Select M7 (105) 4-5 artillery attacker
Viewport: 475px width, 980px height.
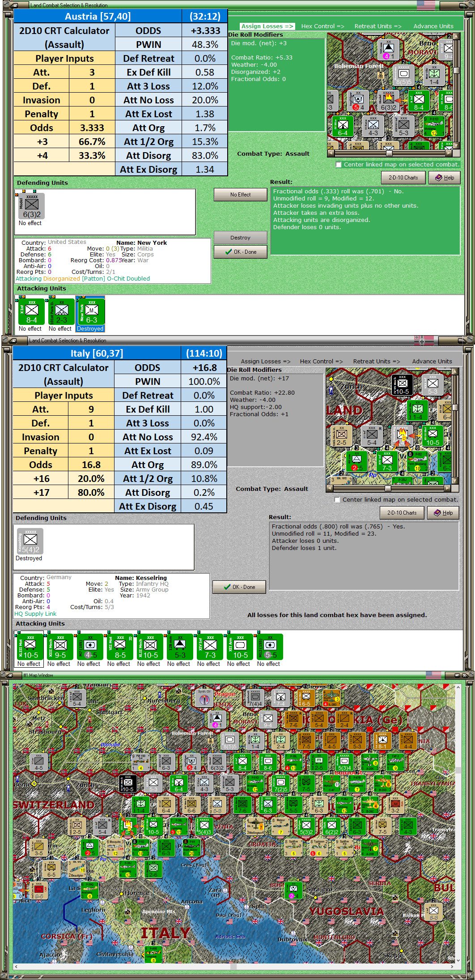click(x=90, y=647)
